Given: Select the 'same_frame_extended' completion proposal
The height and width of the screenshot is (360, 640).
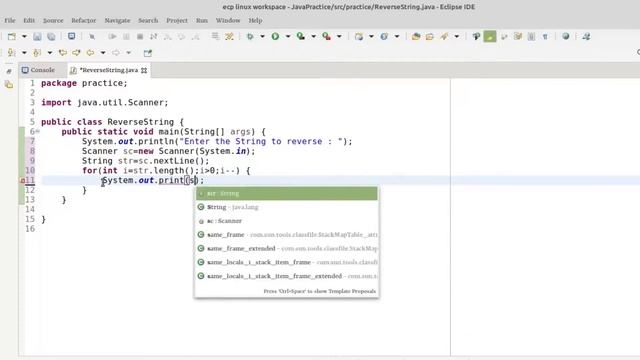Looking at the screenshot, I should click(287, 249).
